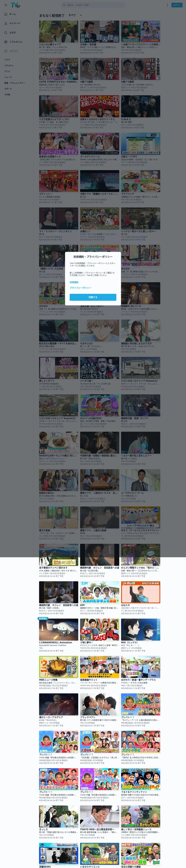186x868 pixels.
Task: Click the home icon in sidebar
Action: tap(6, 14)
